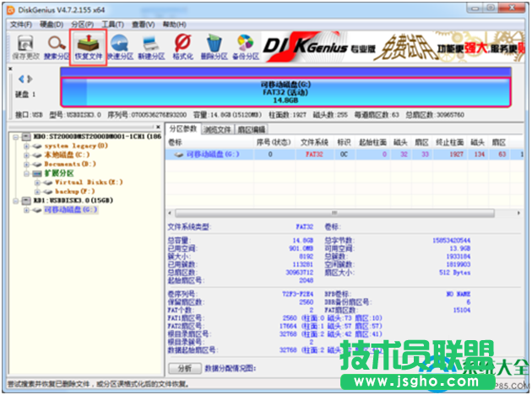The width and height of the screenshot is (532, 395).
Task: Expand the system legacy (D) partition node
Action: coord(26,146)
